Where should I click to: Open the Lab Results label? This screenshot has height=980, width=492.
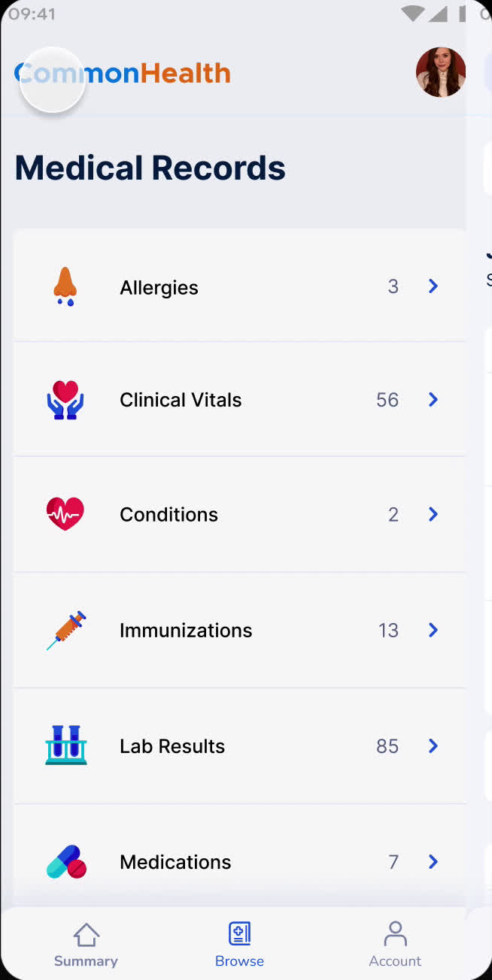[172, 746]
